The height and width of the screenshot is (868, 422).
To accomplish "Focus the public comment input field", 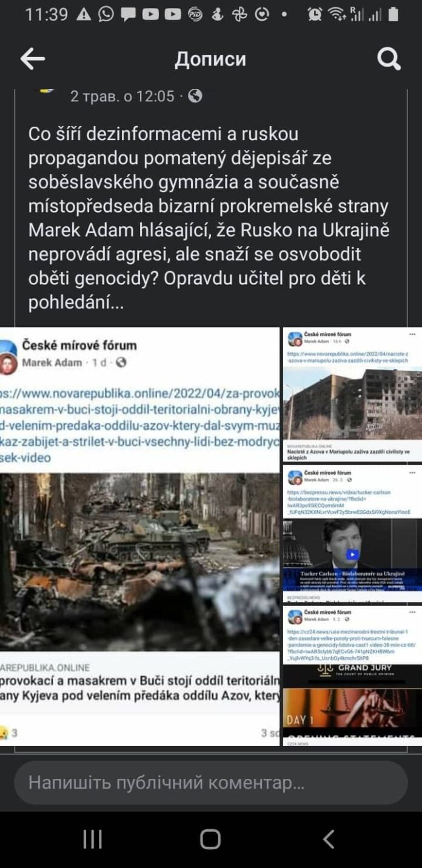I will pos(210,783).
